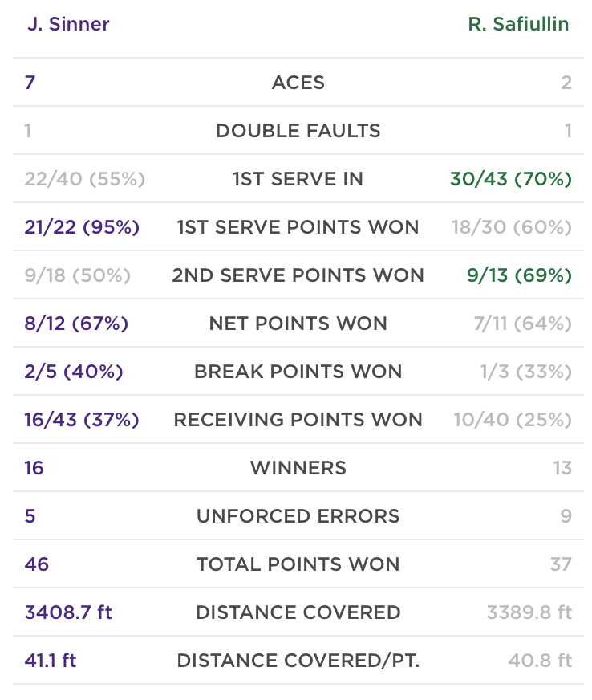Select the DISTANCE COVERED label
The height and width of the screenshot is (700, 592).
click(x=298, y=612)
